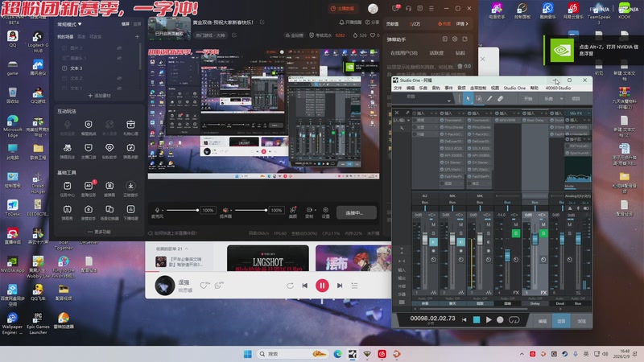Toggle visibility of 摄像头 1 layer
This screenshot has height=362, width=644.
point(119,58)
